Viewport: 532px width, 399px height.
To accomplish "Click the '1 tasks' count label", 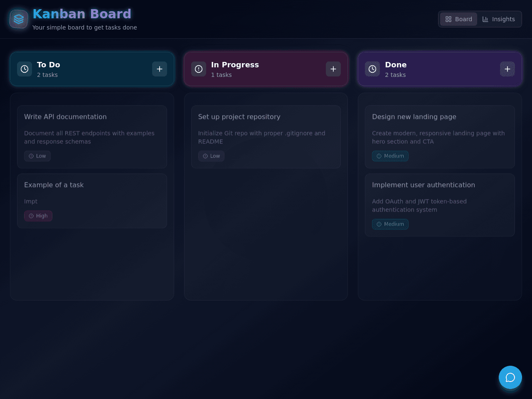I will pyautogui.click(x=221, y=75).
